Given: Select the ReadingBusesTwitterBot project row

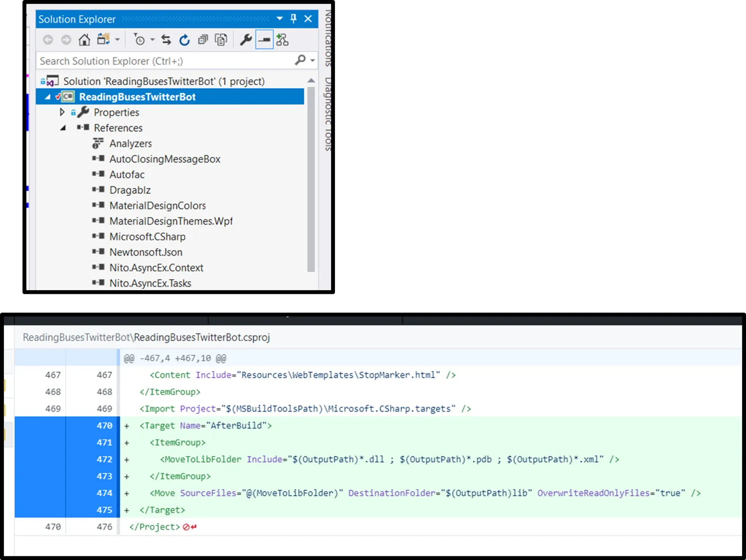Looking at the screenshot, I should pyautogui.click(x=170, y=97).
